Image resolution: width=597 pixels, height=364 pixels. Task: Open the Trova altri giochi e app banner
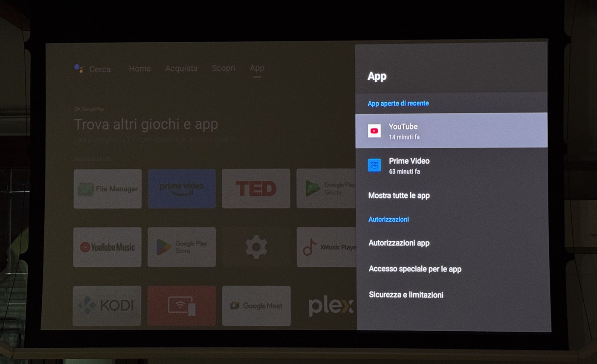click(146, 124)
